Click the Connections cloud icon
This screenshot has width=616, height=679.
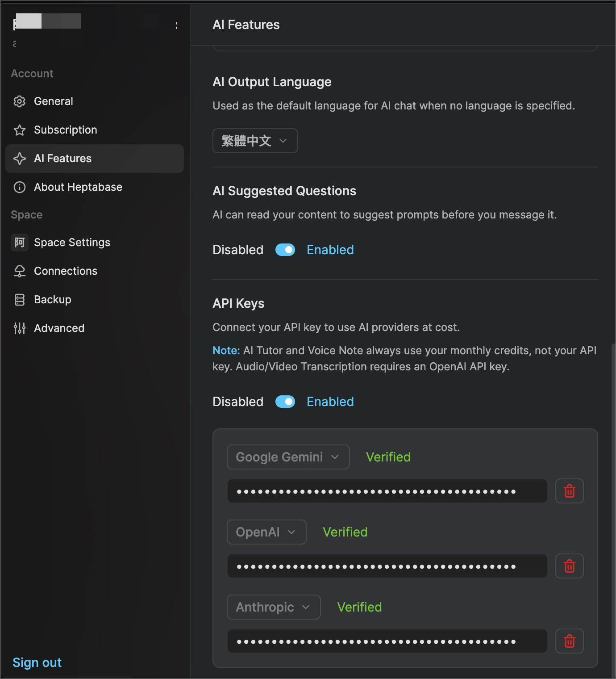tap(19, 271)
